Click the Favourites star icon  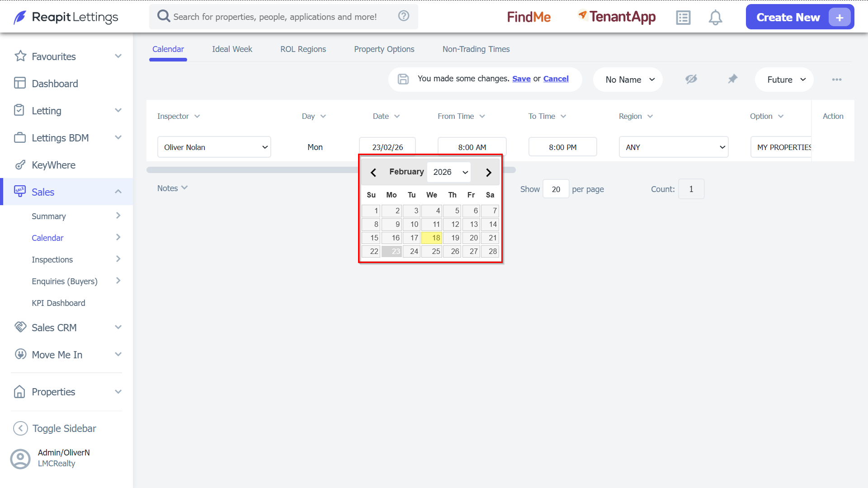tap(20, 56)
